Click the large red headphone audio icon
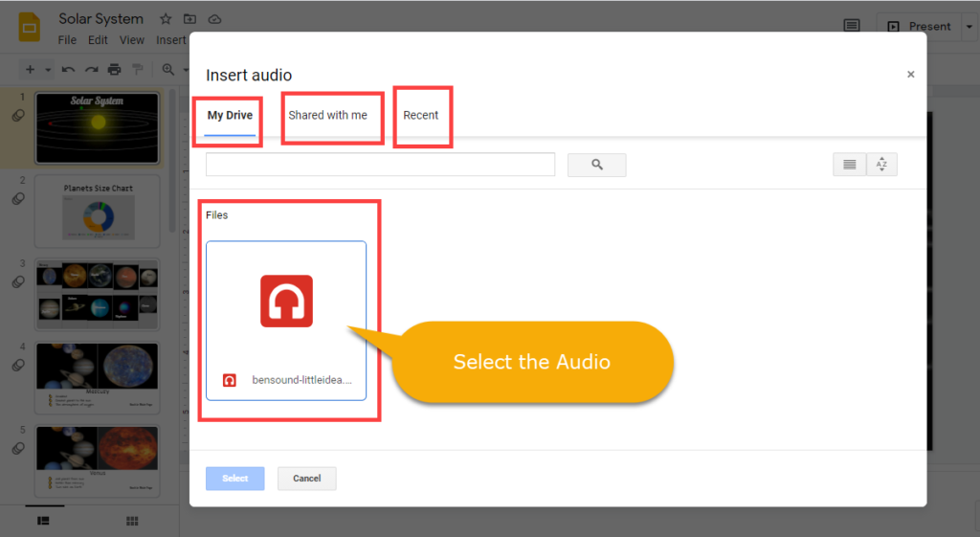980x537 pixels. coord(286,301)
